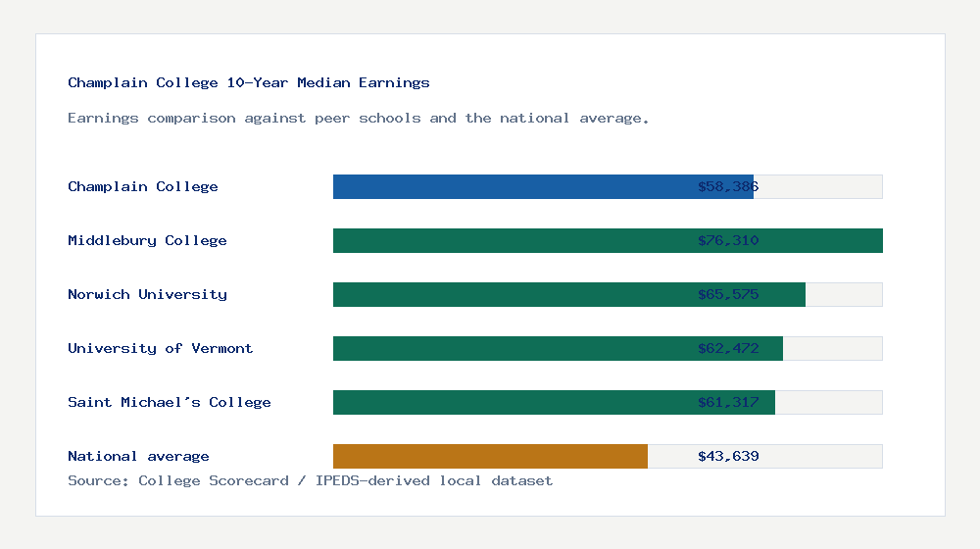The height and width of the screenshot is (549, 980).
Task: Select the 'National average' row label
Action: point(139,457)
